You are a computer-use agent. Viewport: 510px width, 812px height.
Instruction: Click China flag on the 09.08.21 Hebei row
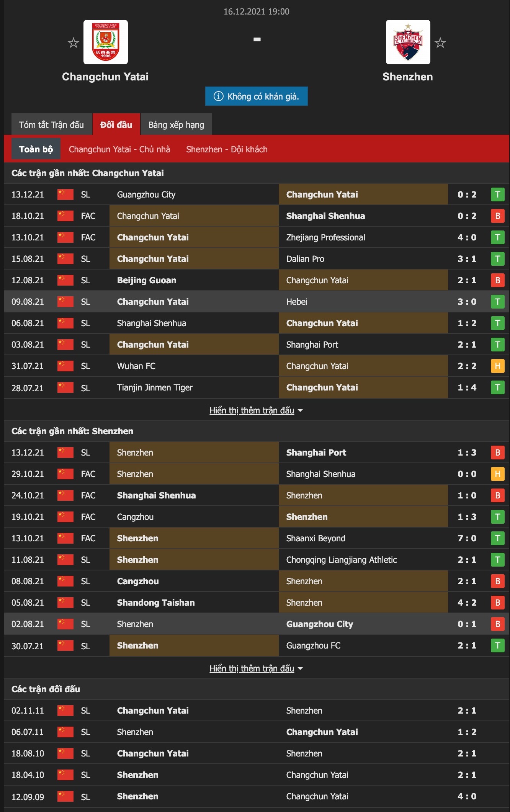point(65,301)
